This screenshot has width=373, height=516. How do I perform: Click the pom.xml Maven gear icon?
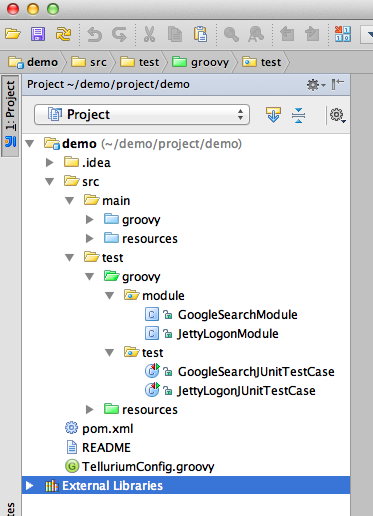(x=71, y=428)
